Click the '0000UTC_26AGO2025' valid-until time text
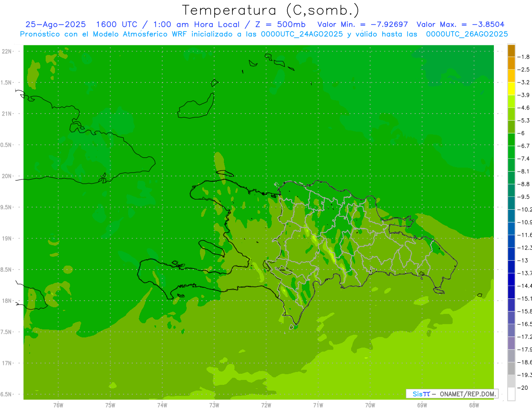The width and height of the screenshot is (532, 411). coord(467,34)
